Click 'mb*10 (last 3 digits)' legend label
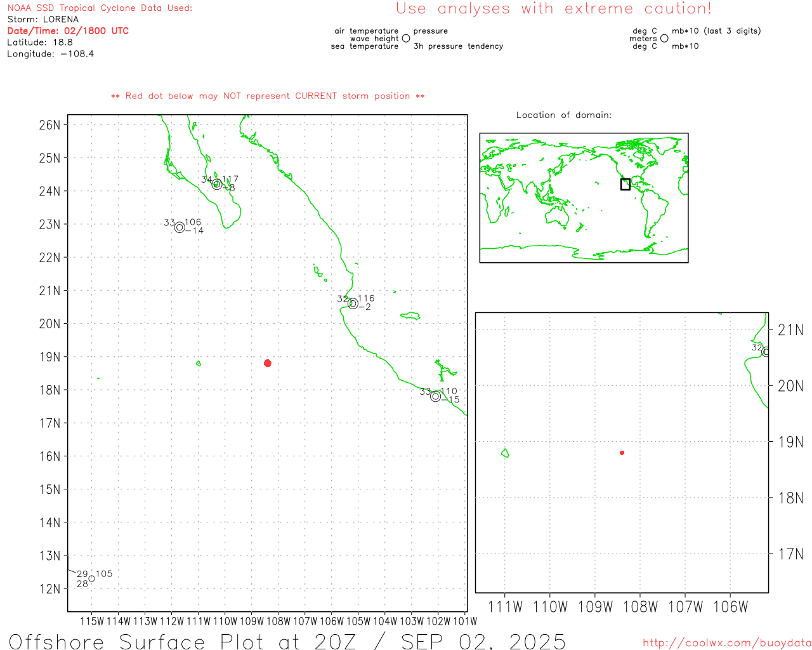812x650 pixels. (x=716, y=30)
